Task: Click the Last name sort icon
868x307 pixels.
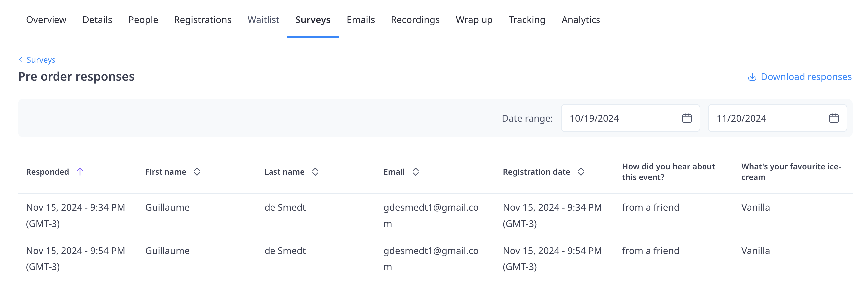Action: click(x=315, y=172)
